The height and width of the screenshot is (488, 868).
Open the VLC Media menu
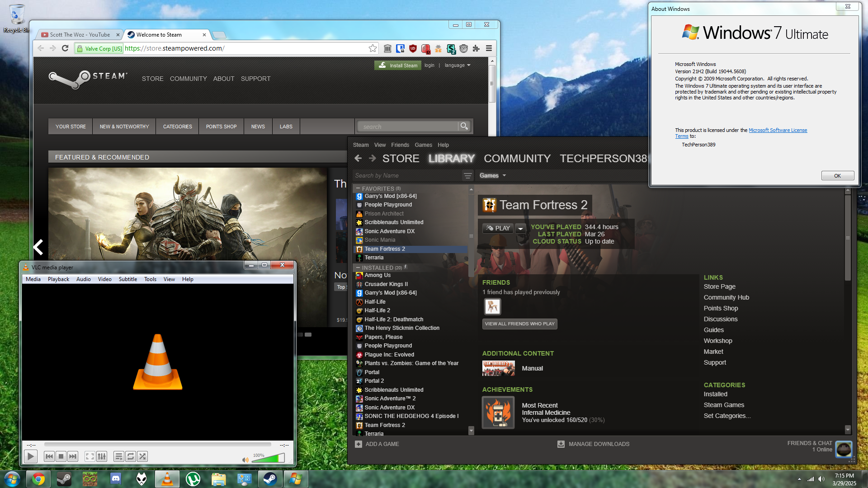[33, 279]
